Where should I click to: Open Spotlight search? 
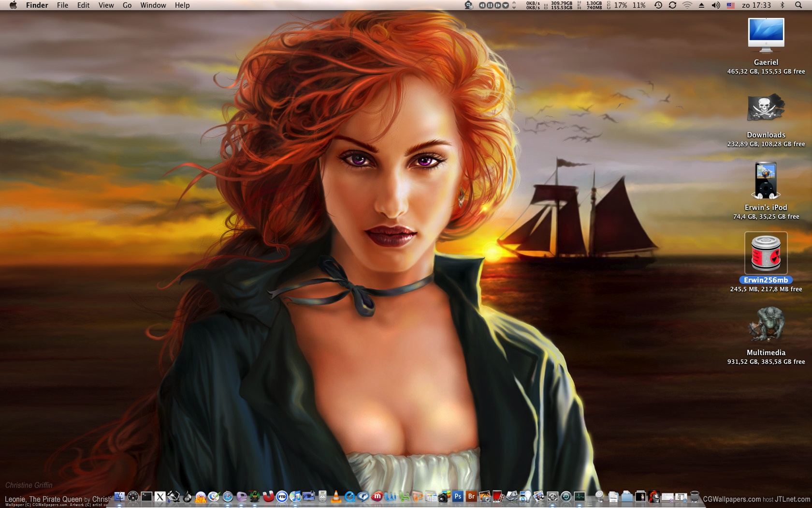coord(798,5)
